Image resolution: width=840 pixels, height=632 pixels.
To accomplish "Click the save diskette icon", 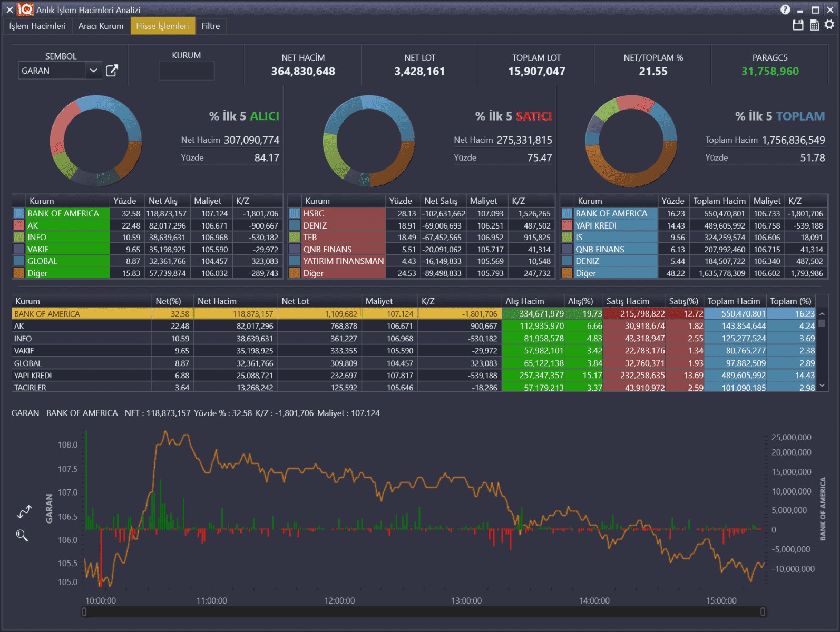I will [x=798, y=25].
